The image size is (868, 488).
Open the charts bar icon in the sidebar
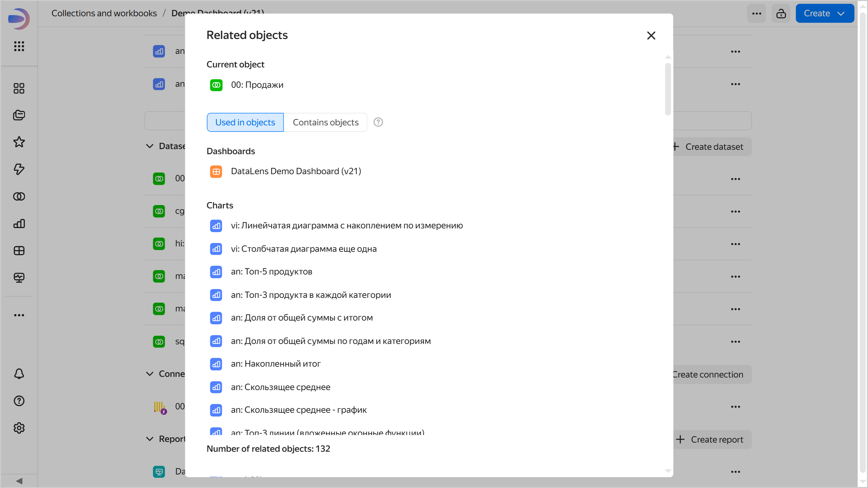19,224
